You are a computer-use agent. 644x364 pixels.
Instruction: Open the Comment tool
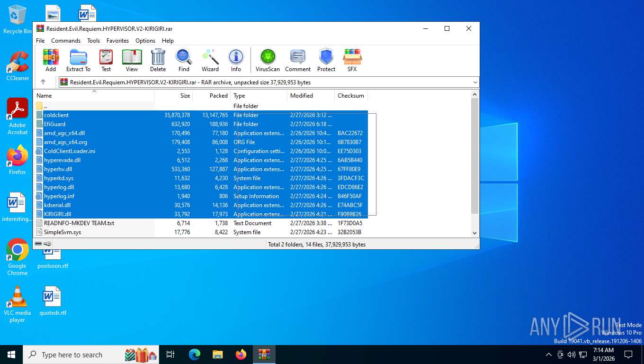pos(298,60)
